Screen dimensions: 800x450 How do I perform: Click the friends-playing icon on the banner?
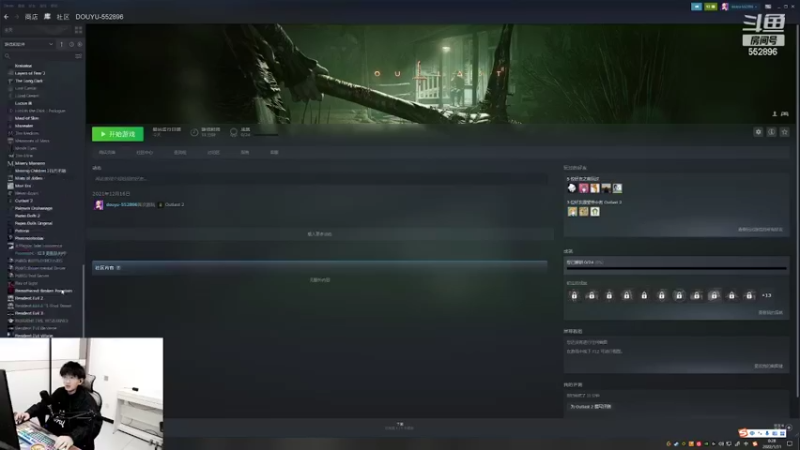tap(774, 114)
